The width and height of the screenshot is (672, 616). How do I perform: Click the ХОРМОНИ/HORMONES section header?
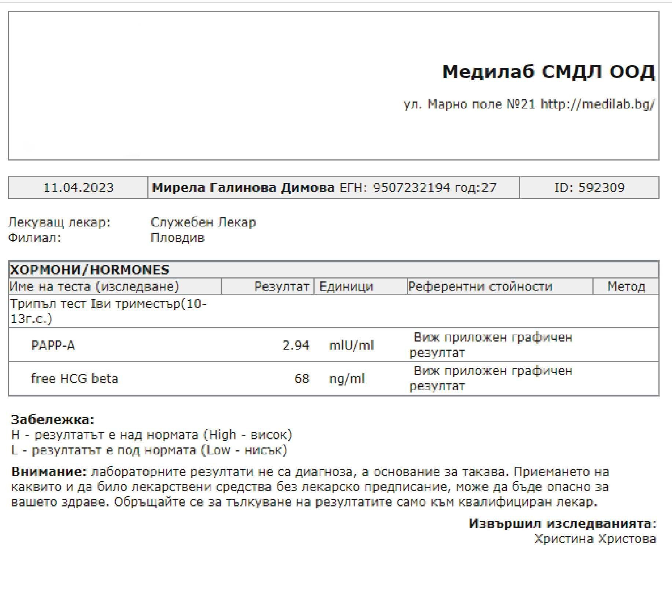tap(89, 270)
